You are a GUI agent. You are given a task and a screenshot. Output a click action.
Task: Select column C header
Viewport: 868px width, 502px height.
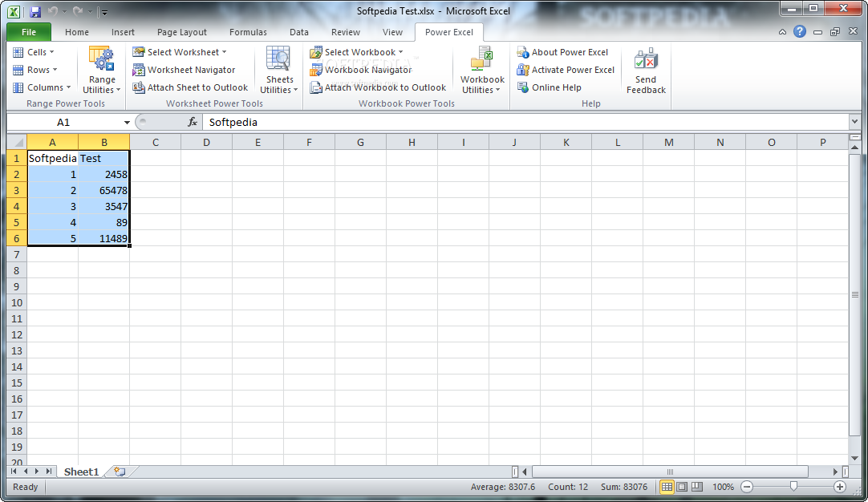(x=156, y=142)
